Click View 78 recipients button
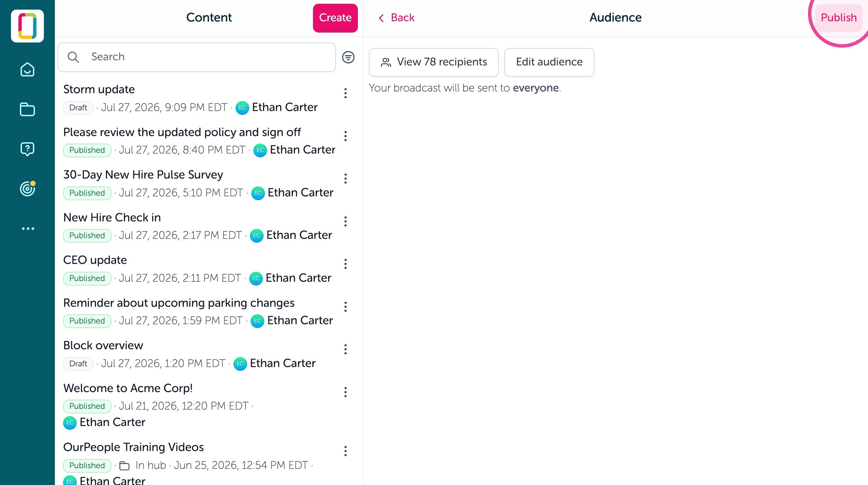 point(433,62)
